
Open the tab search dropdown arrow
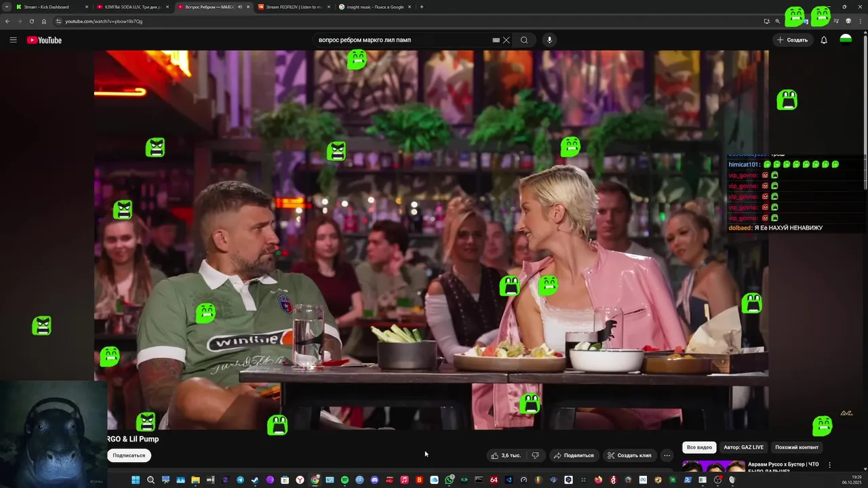(7, 7)
